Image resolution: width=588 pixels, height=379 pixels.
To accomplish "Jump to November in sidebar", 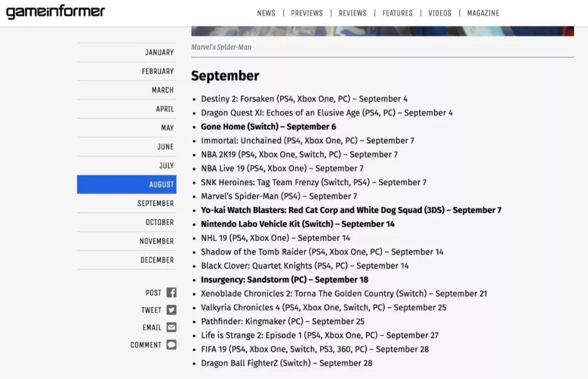I will tap(127, 241).
